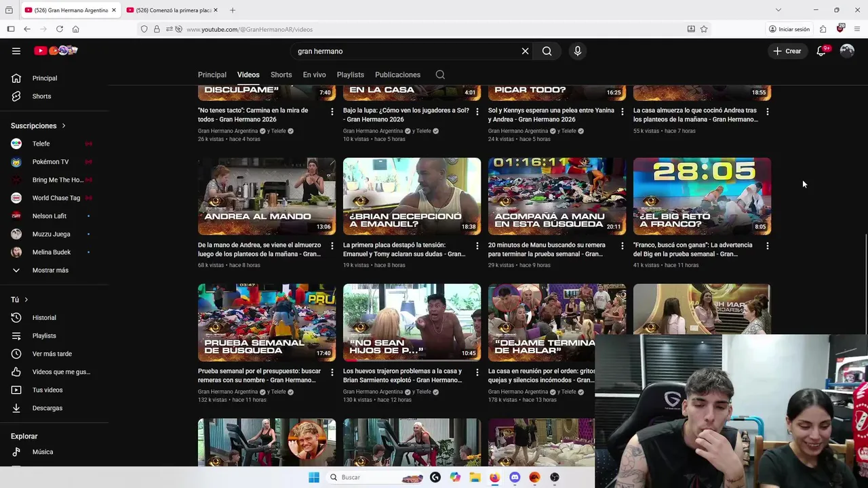
Task: Open the list all tabs dropdown
Action: pos(778,10)
